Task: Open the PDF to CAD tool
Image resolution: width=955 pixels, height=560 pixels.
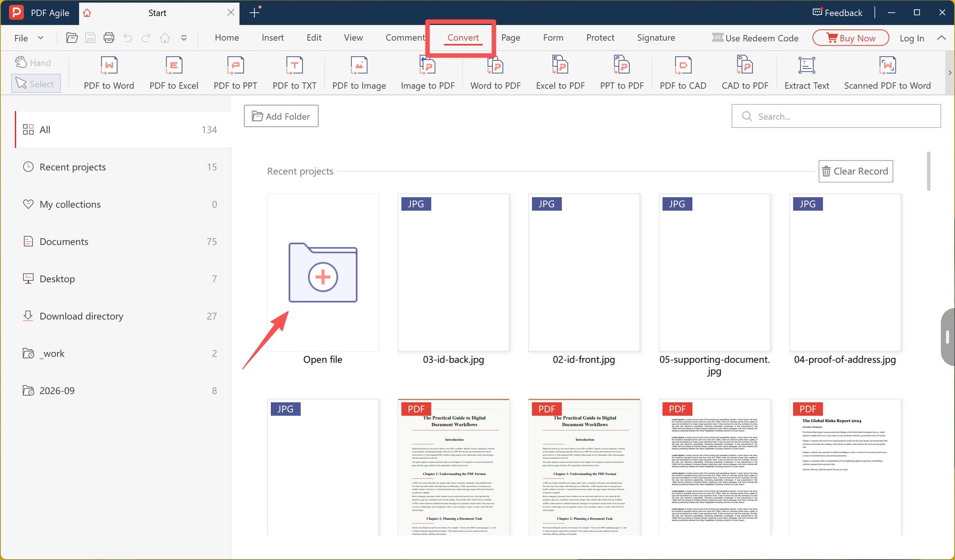Action: (683, 73)
